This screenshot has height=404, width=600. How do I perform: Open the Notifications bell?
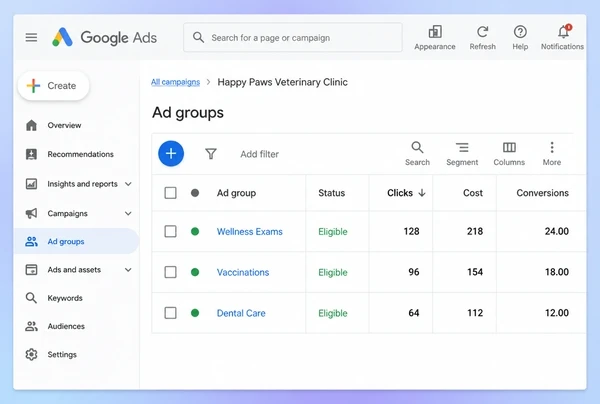pos(563,32)
